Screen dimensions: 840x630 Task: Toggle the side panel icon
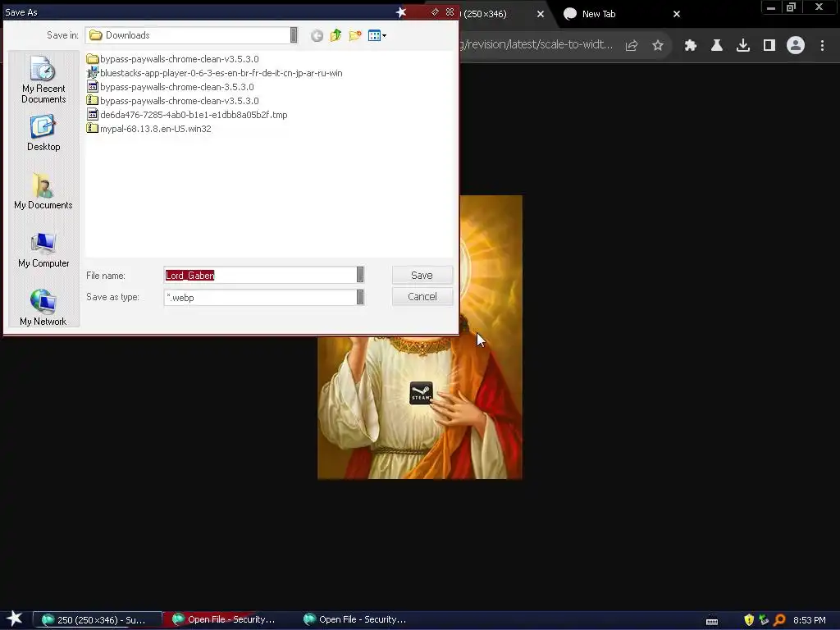point(769,46)
